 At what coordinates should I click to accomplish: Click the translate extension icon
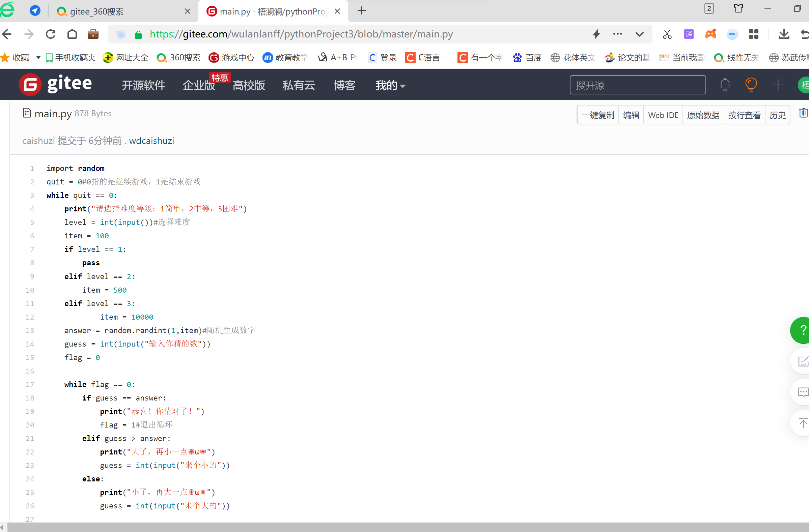(x=689, y=34)
